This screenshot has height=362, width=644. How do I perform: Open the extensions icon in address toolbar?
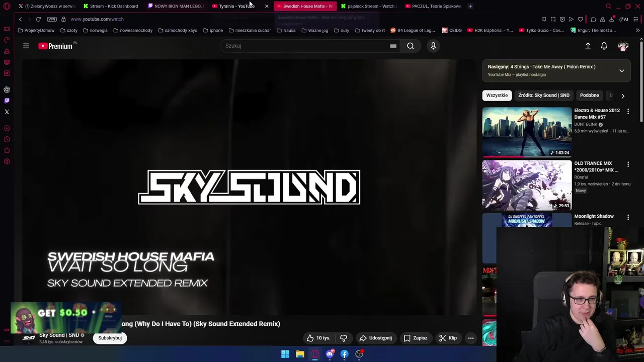point(593,19)
